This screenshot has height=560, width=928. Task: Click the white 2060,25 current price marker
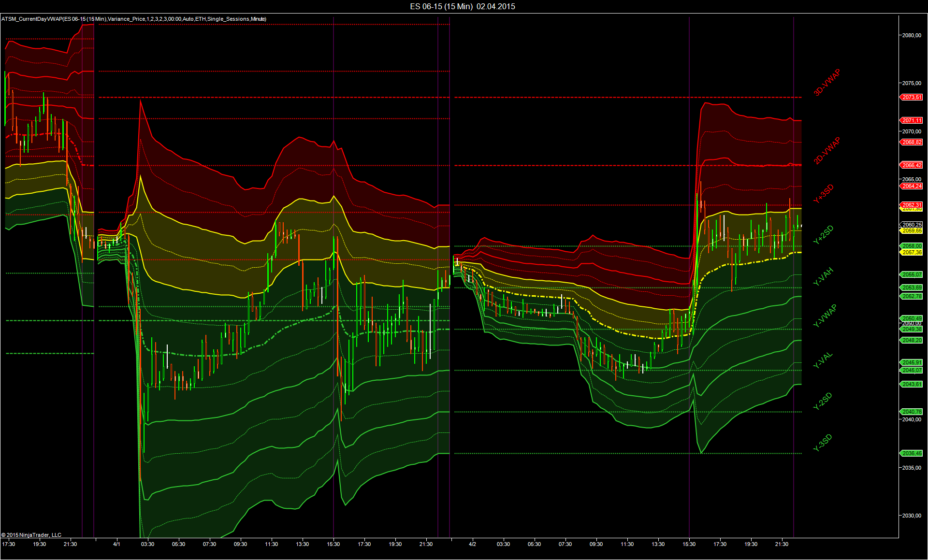pyautogui.click(x=912, y=225)
